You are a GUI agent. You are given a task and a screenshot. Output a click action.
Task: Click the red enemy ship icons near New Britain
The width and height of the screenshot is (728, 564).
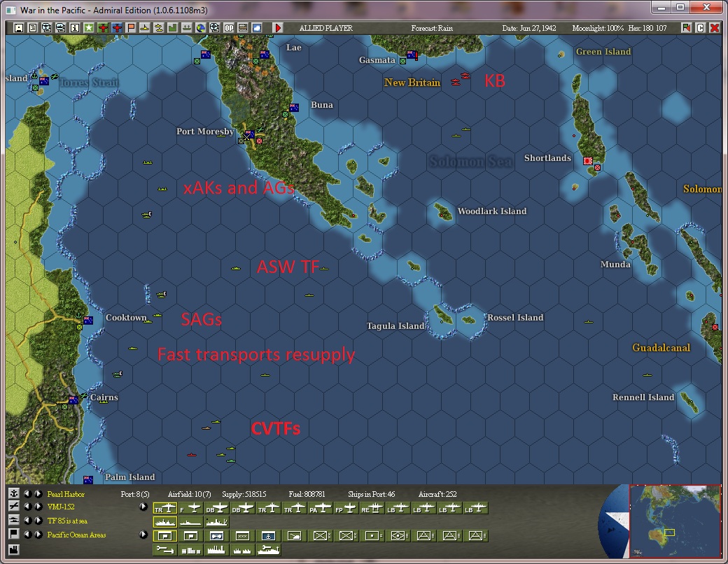click(x=461, y=79)
